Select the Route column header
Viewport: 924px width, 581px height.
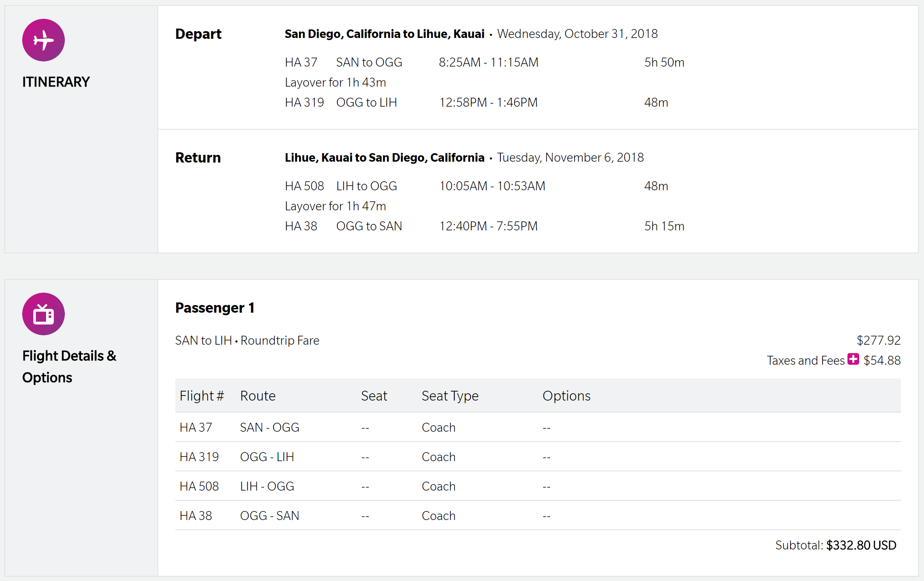point(258,396)
